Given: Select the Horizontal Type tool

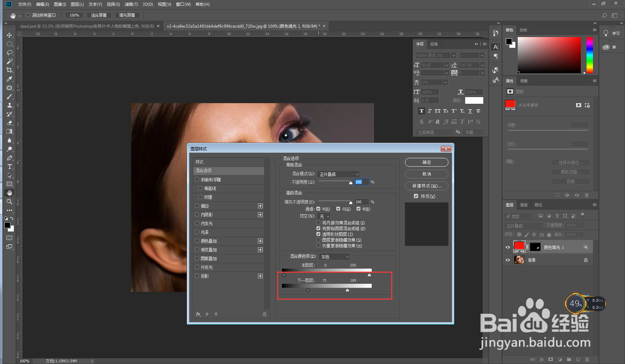Looking at the screenshot, I should [x=9, y=166].
